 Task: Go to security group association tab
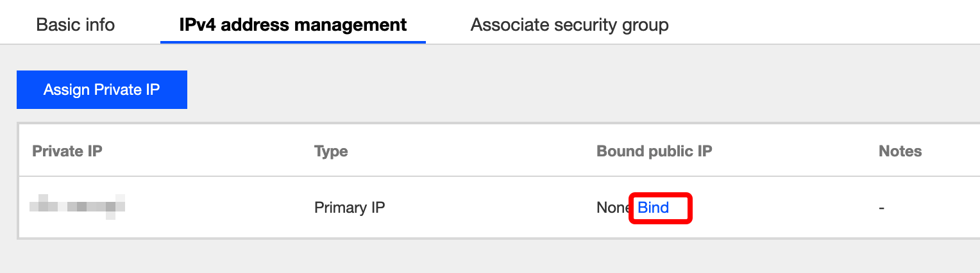[x=569, y=25]
